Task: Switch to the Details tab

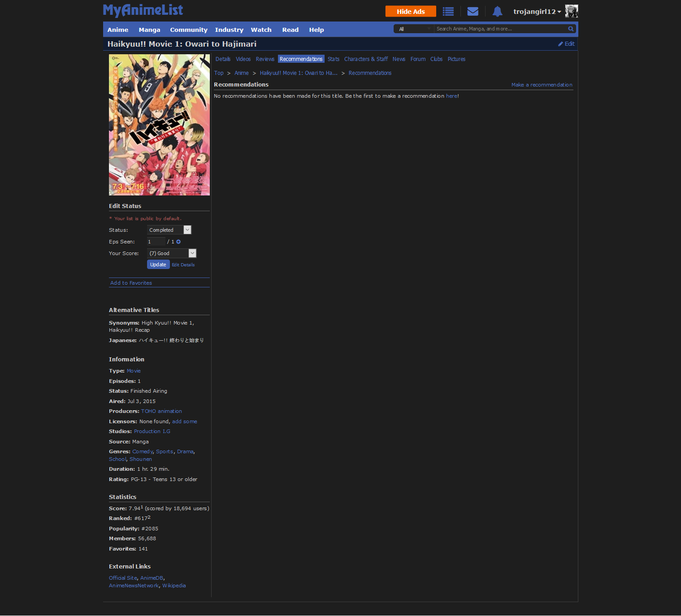Action: pyautogui.click(x=223, y=59)
